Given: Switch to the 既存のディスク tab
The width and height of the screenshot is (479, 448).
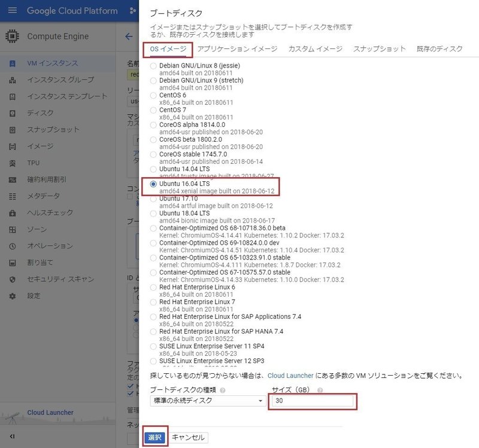Looking at the screenshot, I should pos(439,49).
